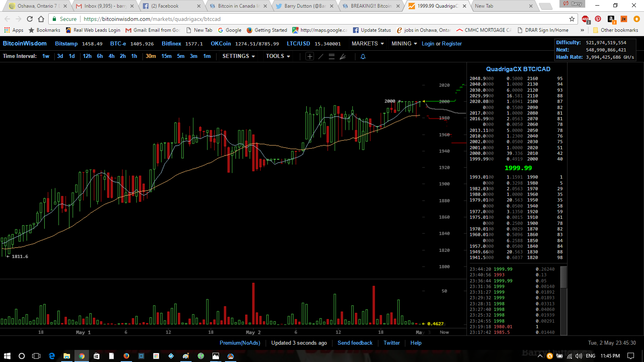Set time interval to 15m
Screen dimensions: 644x362
click(x=167, y=56)
